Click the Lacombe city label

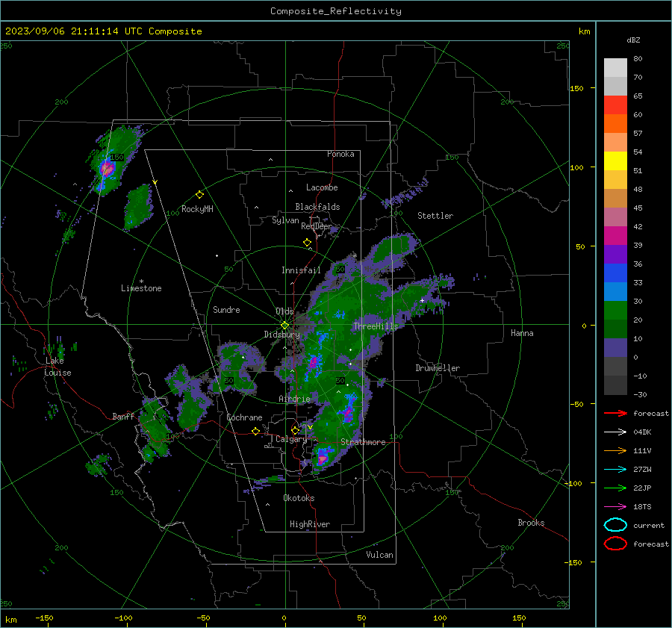[322, 187]
